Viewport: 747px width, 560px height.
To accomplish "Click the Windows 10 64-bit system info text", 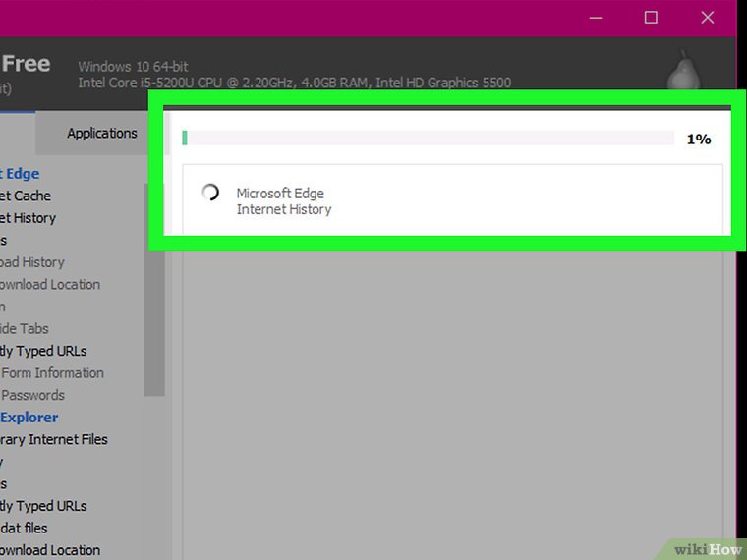I will tap(133, 66).
